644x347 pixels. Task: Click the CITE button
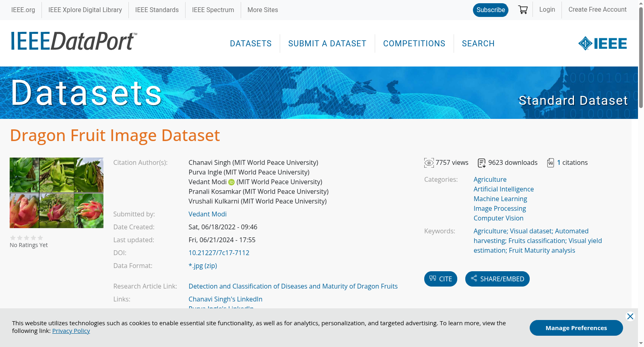click(441, 279)
